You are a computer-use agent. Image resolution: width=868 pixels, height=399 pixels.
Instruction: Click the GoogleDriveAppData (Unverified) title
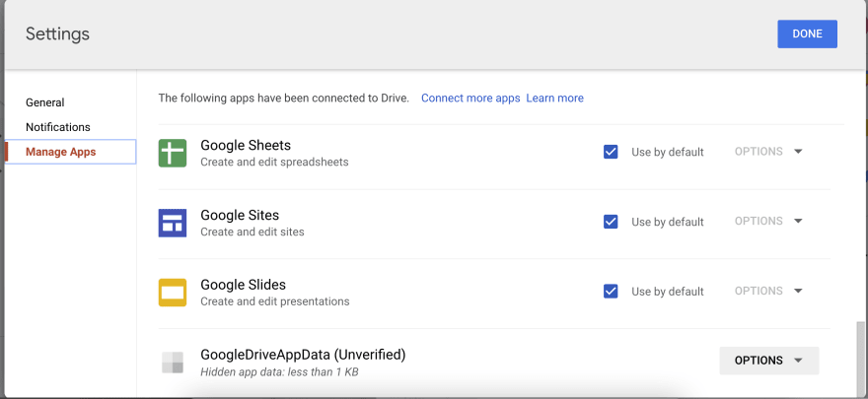(303, 355)
